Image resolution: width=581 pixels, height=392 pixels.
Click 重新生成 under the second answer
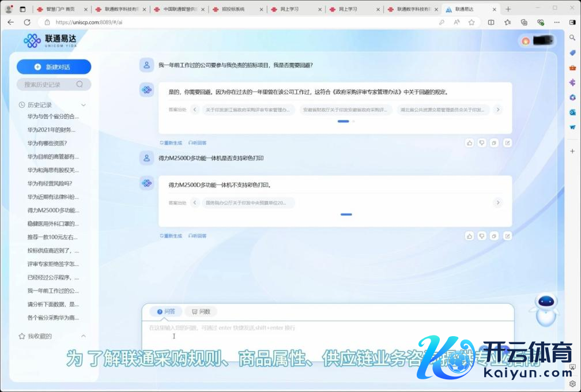pos(171,236)
